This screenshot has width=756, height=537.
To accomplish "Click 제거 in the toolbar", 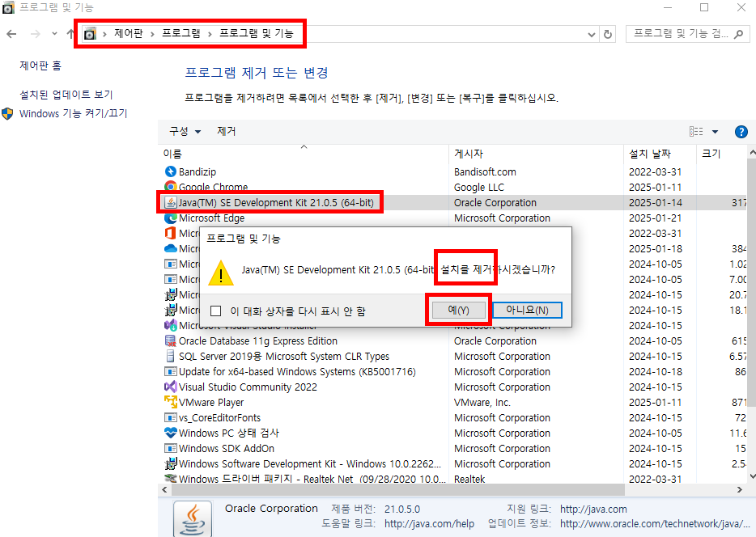I will coord(227,131).
